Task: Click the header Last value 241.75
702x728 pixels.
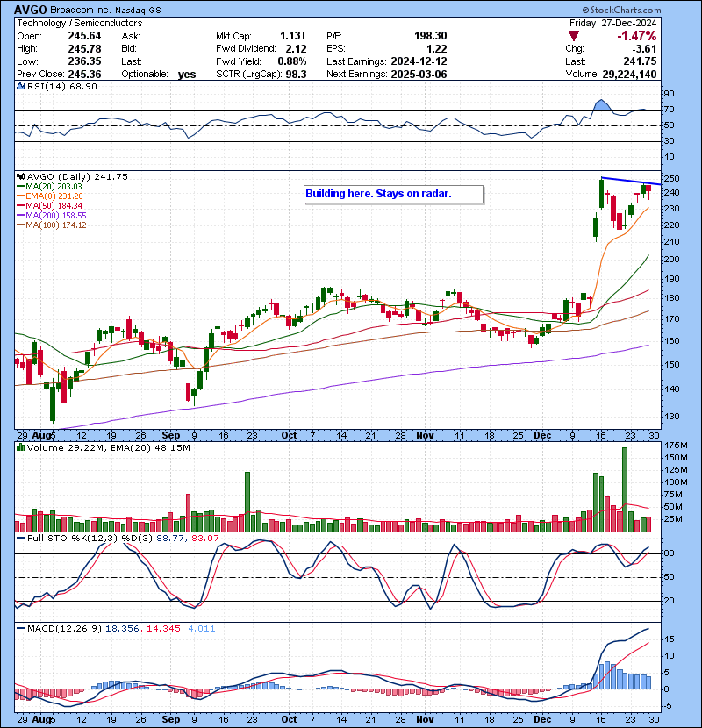Action: (x=641, y=61)
